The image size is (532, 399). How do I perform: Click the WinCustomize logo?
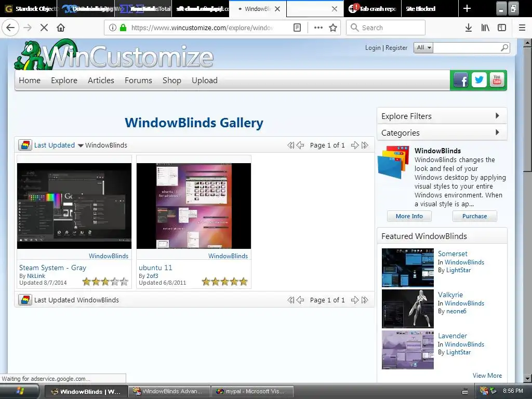click(x=114, y=55)
